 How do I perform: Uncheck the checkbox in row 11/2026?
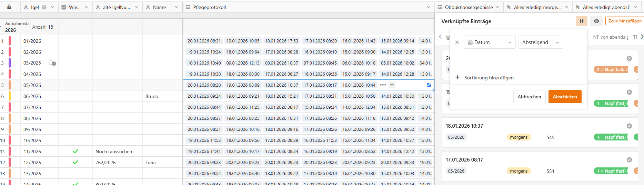coord(76,151)
